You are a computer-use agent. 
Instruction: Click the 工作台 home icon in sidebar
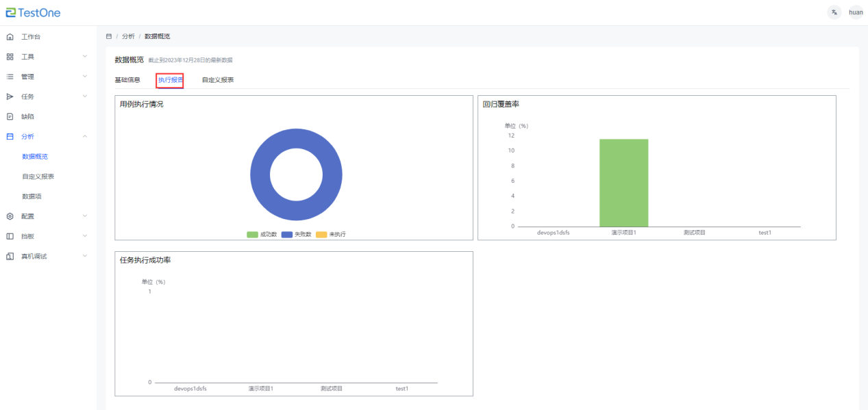pyautogui.click(x=10, y=37)
